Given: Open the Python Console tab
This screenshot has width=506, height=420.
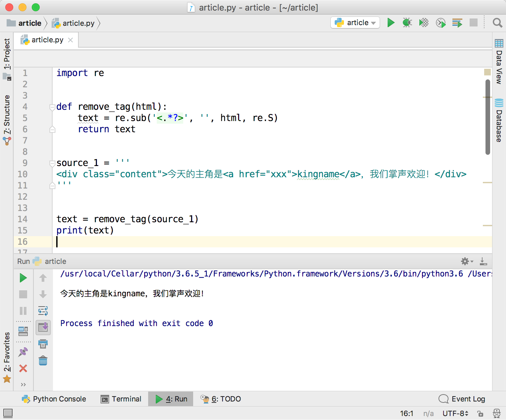Looking at the screenshot, I should 54,399.
